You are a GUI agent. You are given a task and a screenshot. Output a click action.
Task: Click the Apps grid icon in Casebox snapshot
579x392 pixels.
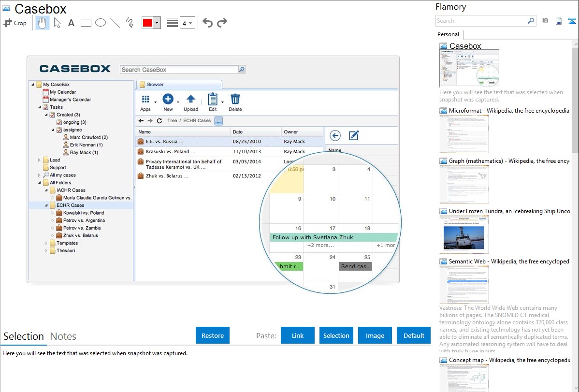pyautogui.click(x=145, y=99)
